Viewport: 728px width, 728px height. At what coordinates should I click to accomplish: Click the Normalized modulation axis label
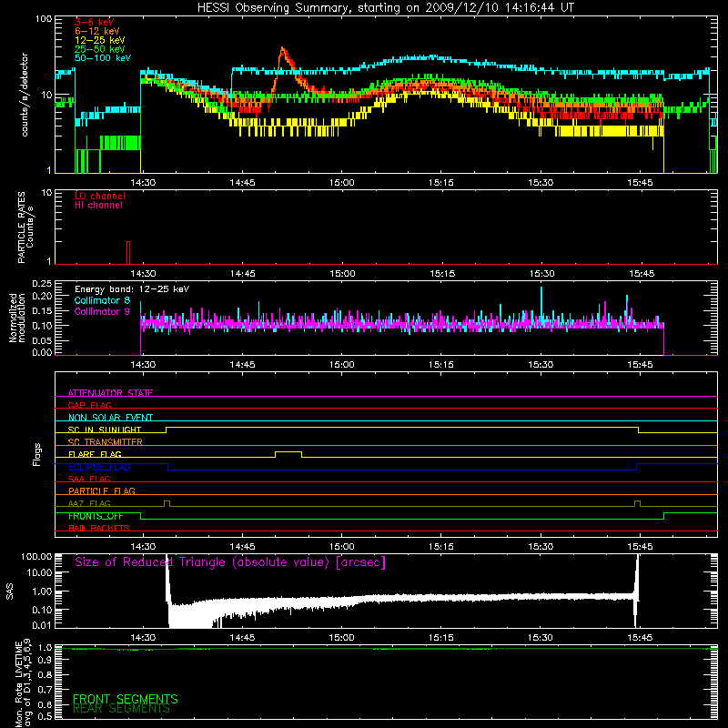point(16,318)
